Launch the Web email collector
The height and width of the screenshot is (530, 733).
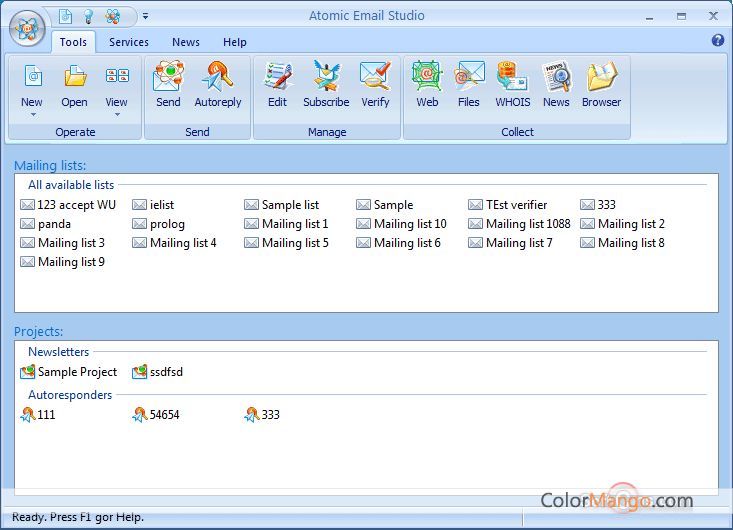coord(427,84)
